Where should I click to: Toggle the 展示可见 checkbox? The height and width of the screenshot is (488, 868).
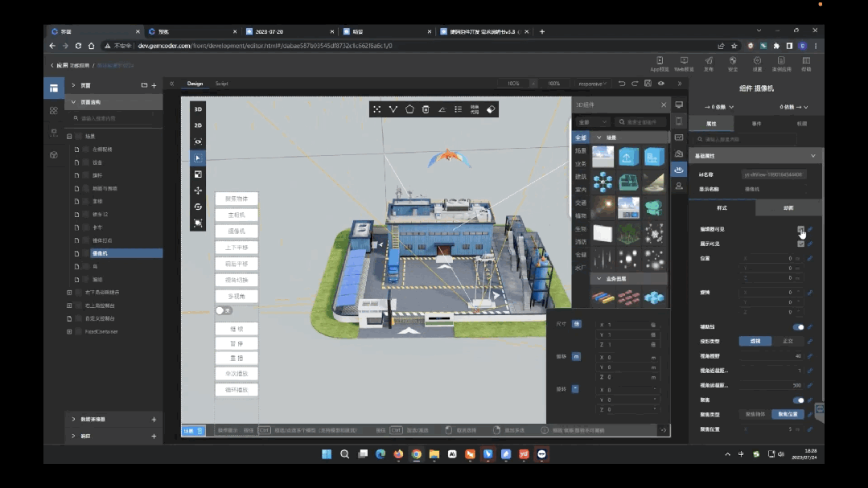point(800,244)
